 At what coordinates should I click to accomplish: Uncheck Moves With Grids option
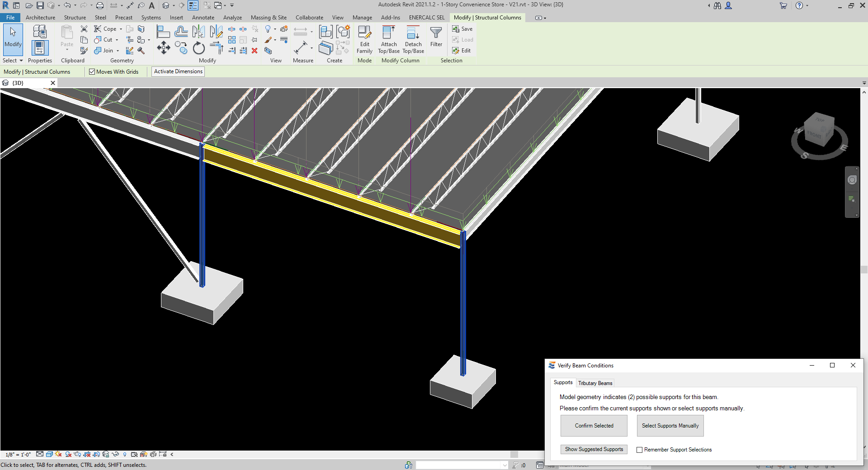(92, 72)
